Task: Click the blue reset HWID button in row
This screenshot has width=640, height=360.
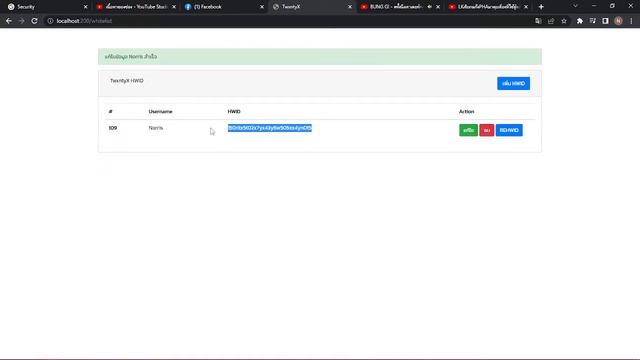Action: coord(509,130)
